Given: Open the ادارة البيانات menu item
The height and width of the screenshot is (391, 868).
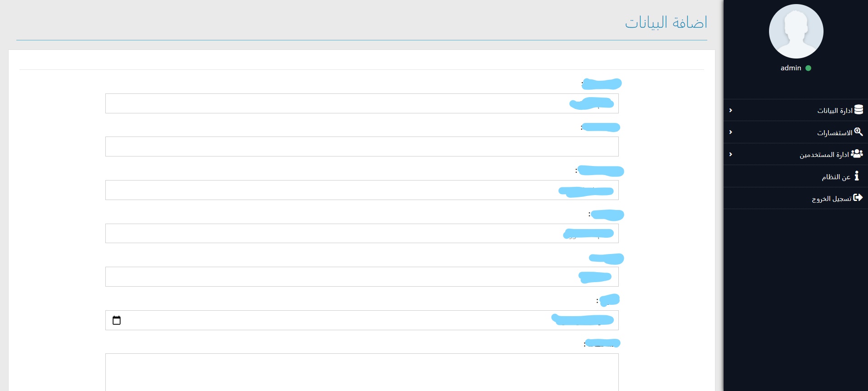Looking at the screenshot, I should pos(835,111).
